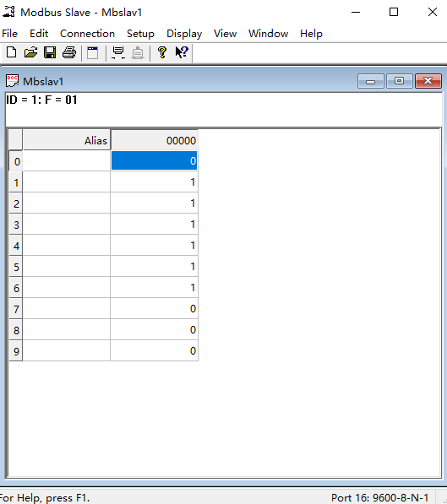Minimize the Mbslav1 child window
Viewport: 447px width, 504px height.
coord(371,81)
